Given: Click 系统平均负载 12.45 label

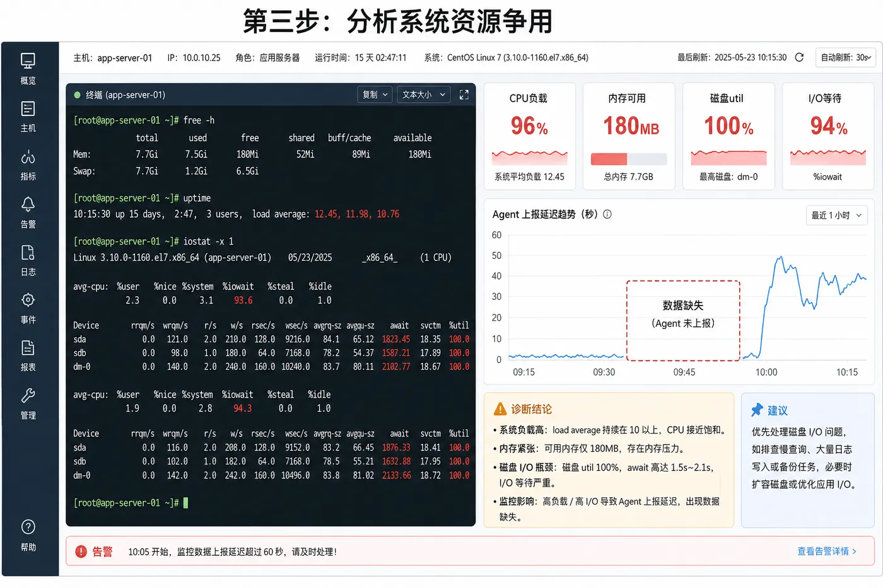Looking at the screenshot, I should [529, 177].
